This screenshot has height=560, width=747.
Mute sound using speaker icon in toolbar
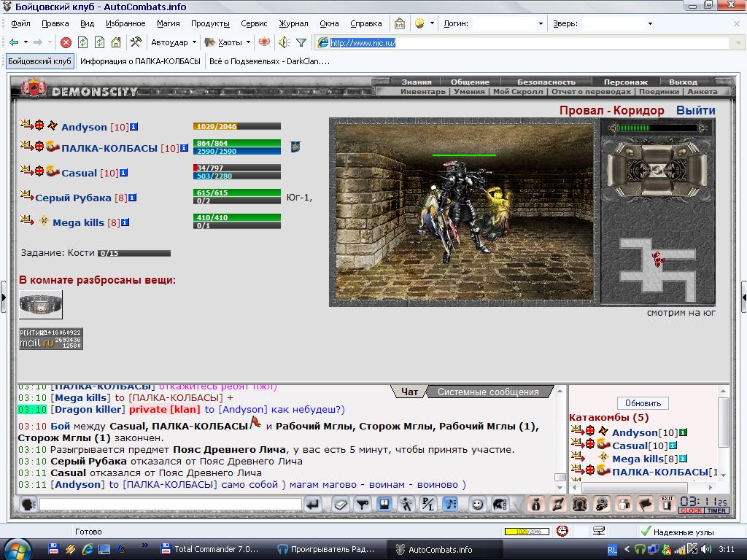pyautogui.click(x=285, y=42)
